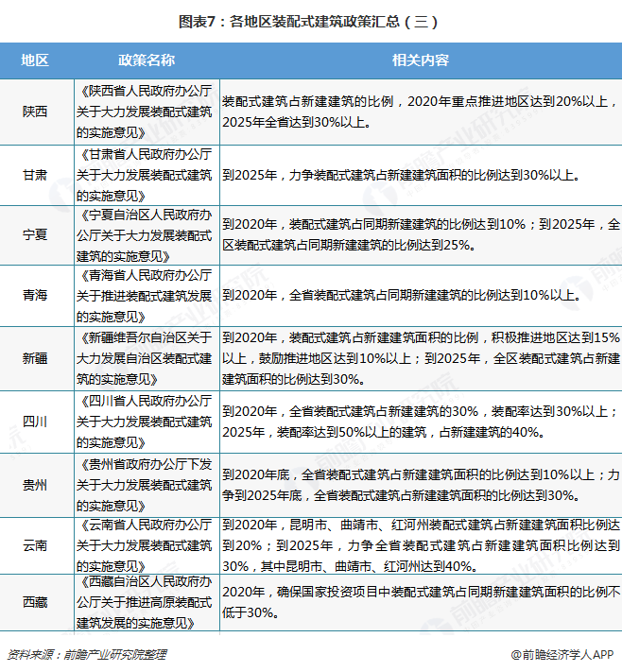Click the 陕西 region cell
622x672 pixels.
tap(35, 112)
